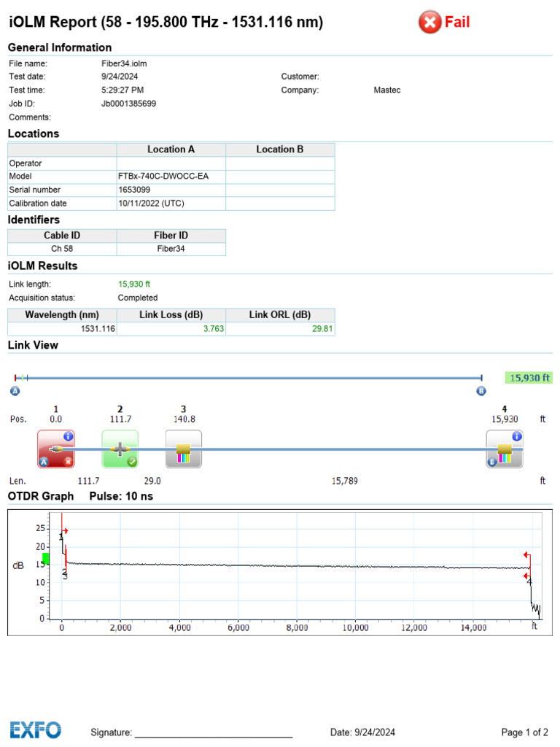Viewport: 560px width, 747px height.
Task: Click the event 4 marker on OTDR graph
Action: 529,582
